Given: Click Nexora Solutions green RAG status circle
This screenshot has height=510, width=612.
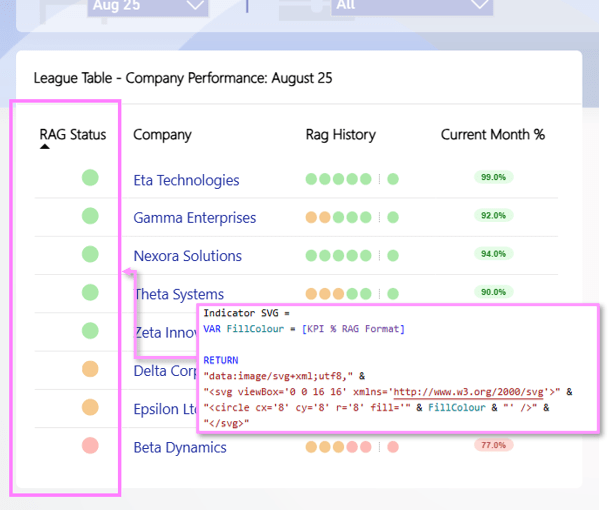Looking at the screenshot, I should click(90, 255).
